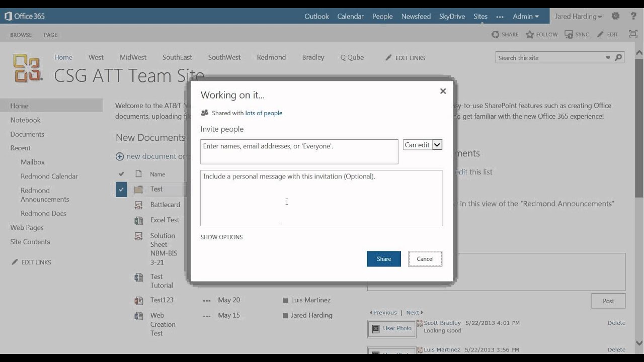
Task: Click the Test Tutorial file icon
Action: point(138,277)
